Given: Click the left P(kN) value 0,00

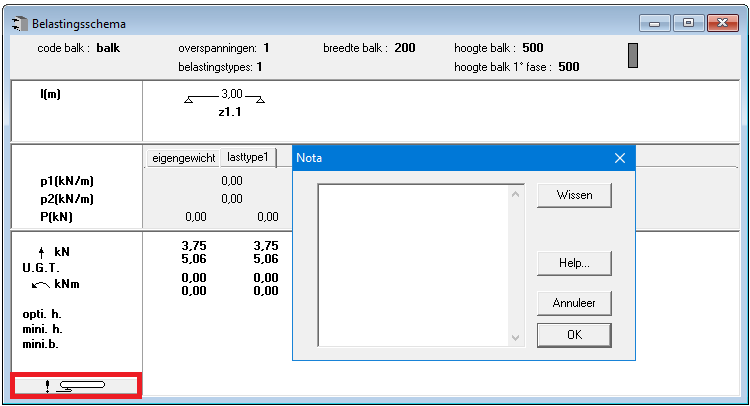Looking at the screenshot, I should click(196, 217).
